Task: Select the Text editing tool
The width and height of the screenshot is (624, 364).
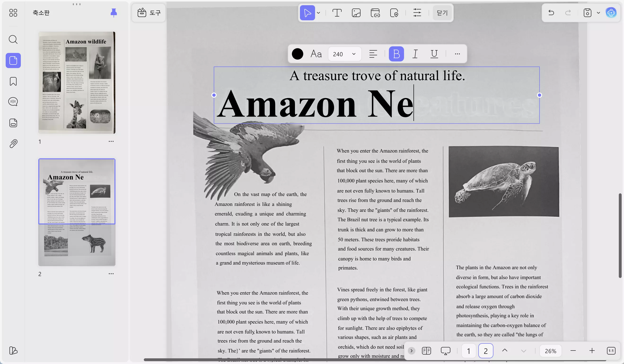Action: click(337, 13)
